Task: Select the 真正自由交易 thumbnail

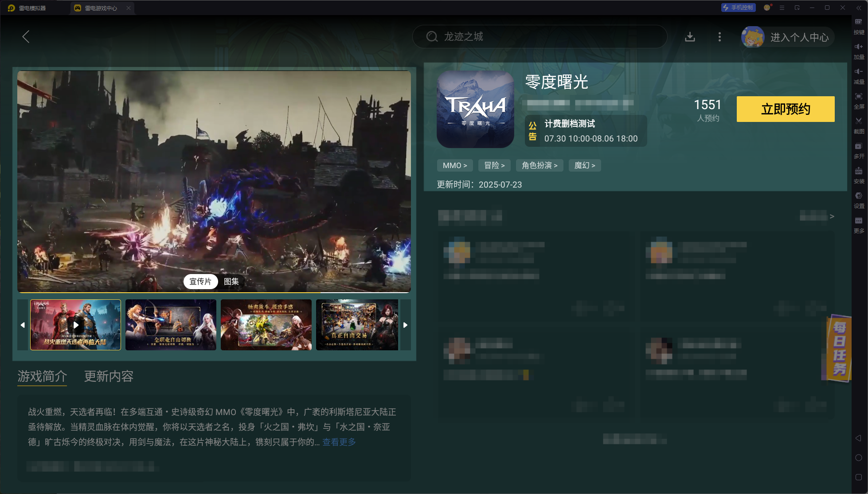Action: [357, 325]
